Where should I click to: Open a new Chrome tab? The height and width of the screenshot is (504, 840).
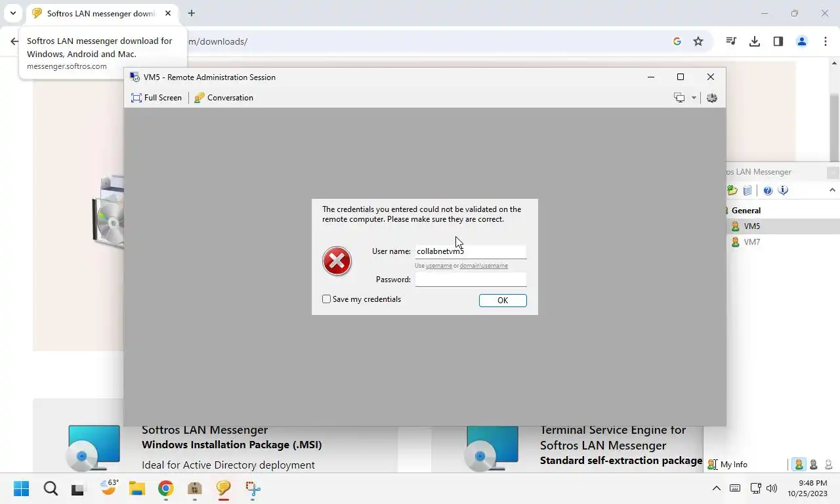click(x=192, y=13)
